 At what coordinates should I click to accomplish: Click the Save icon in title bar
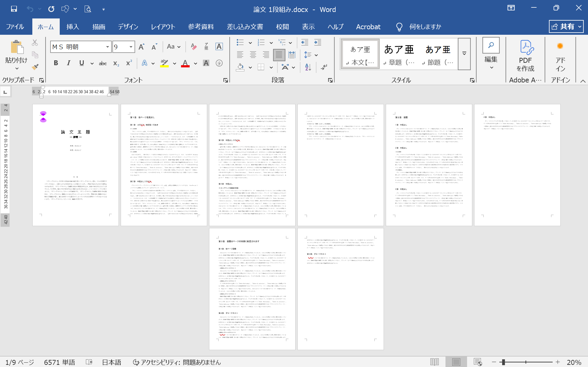[x=14, y=9]
